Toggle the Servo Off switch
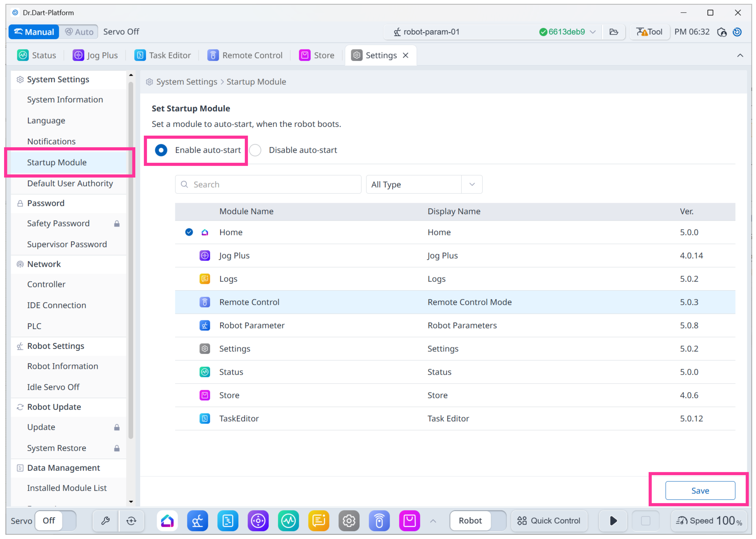 point(55,520)
